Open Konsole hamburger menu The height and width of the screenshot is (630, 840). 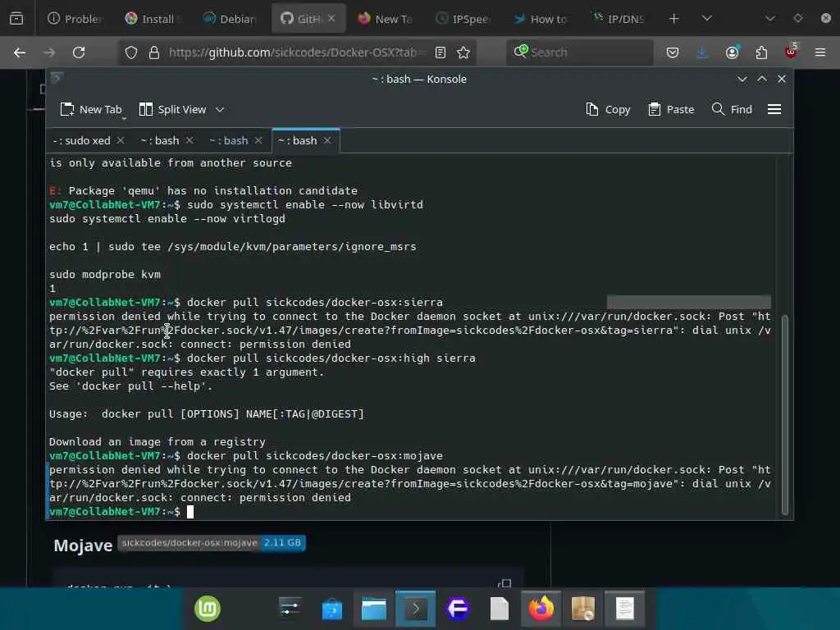[x=774, y=109]
